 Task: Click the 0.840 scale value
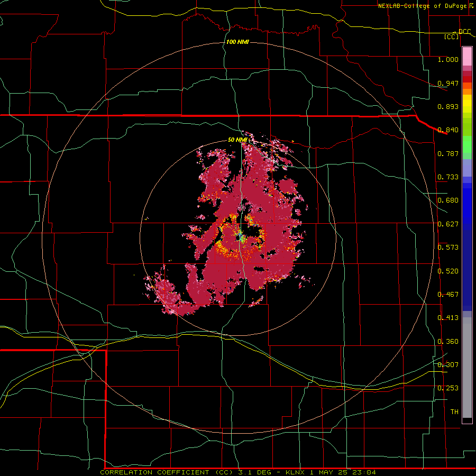pos(448,130)
